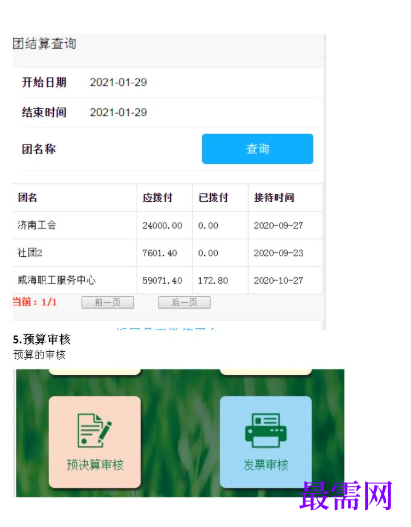The height and width of the screenshot is (527, 411).
Task: Select the 社团2 row name
Action: point(30,252)
